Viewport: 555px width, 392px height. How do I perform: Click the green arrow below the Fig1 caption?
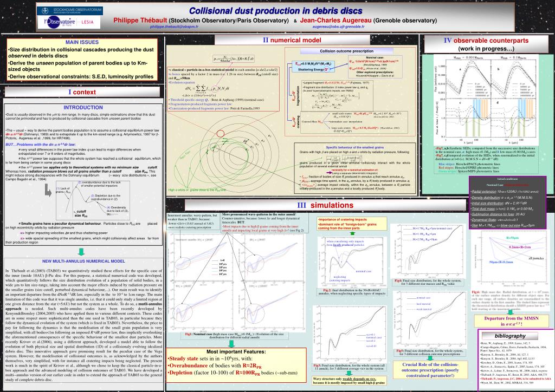(x=231, y=344)
